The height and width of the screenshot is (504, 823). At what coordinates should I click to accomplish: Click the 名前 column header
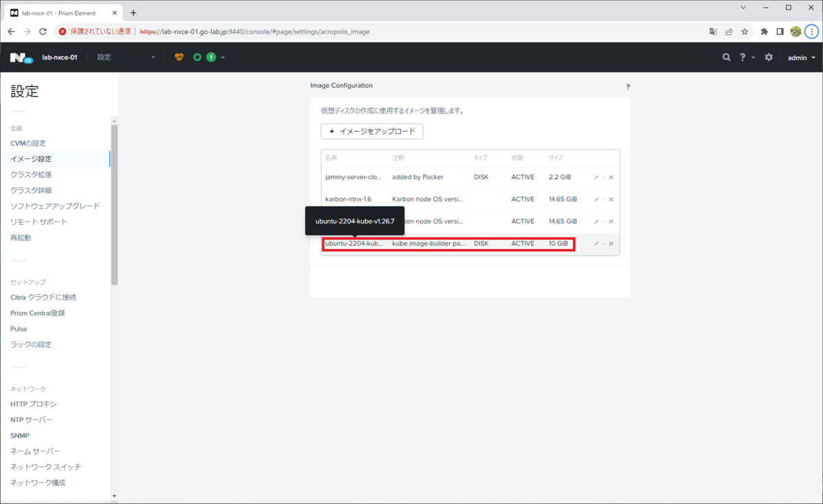tap(331, 158)
